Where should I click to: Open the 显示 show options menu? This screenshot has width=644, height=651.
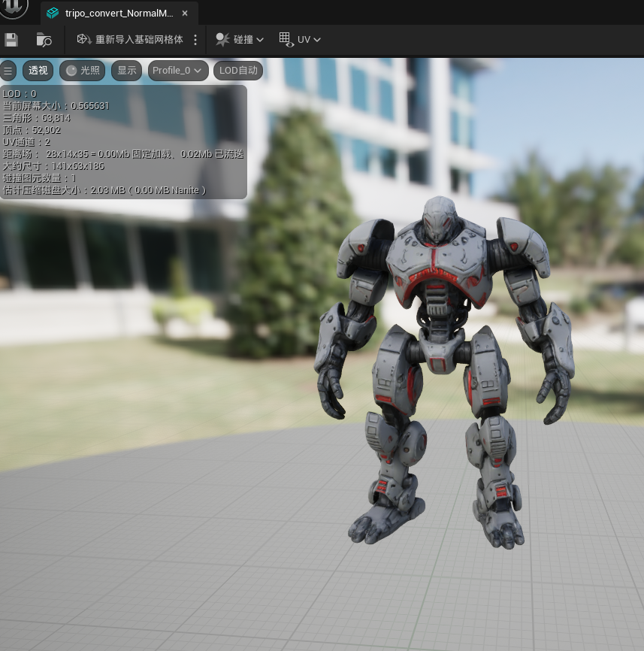pos(126,71)
